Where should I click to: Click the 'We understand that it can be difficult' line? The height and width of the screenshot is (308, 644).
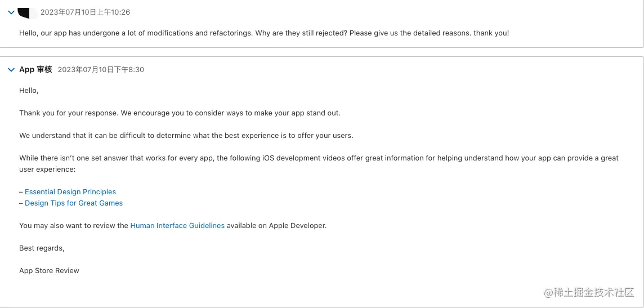[186, 136]
